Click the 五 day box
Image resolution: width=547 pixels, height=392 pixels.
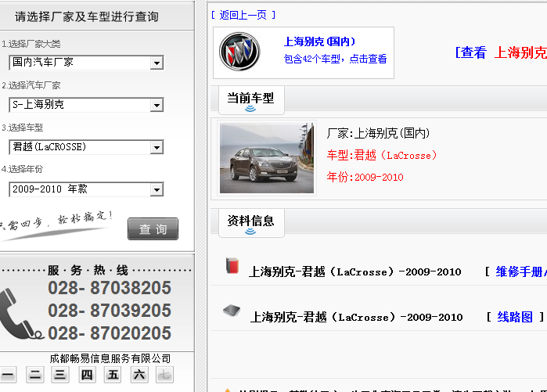click(x=113, y=375)
